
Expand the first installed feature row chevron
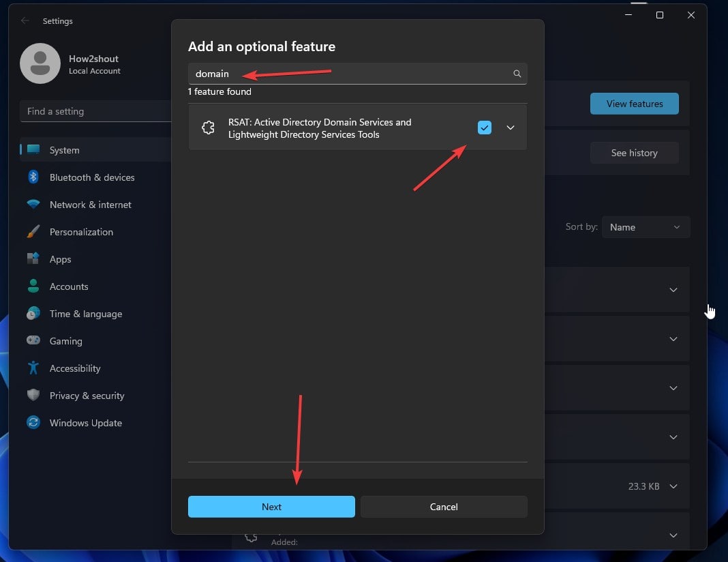tap(673, 290)
